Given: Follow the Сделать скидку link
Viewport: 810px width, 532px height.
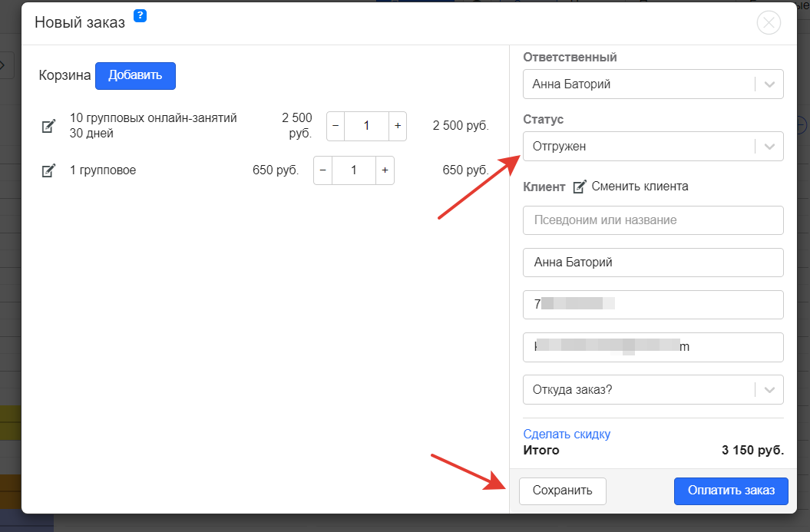Looking at the screenshot, I should (x=567, y=434).
